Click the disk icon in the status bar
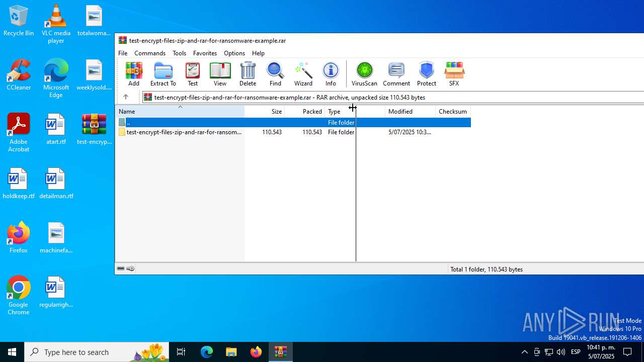This screenshot has height=362, width=644. coord(121,268)
